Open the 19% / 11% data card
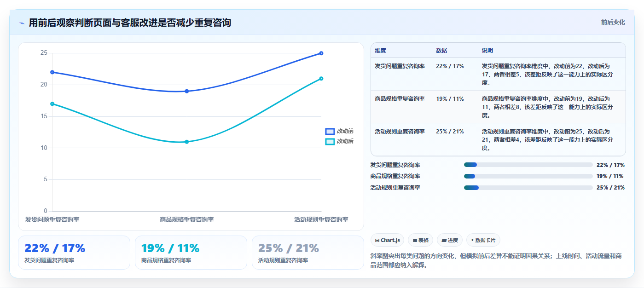 pos(191,253)
